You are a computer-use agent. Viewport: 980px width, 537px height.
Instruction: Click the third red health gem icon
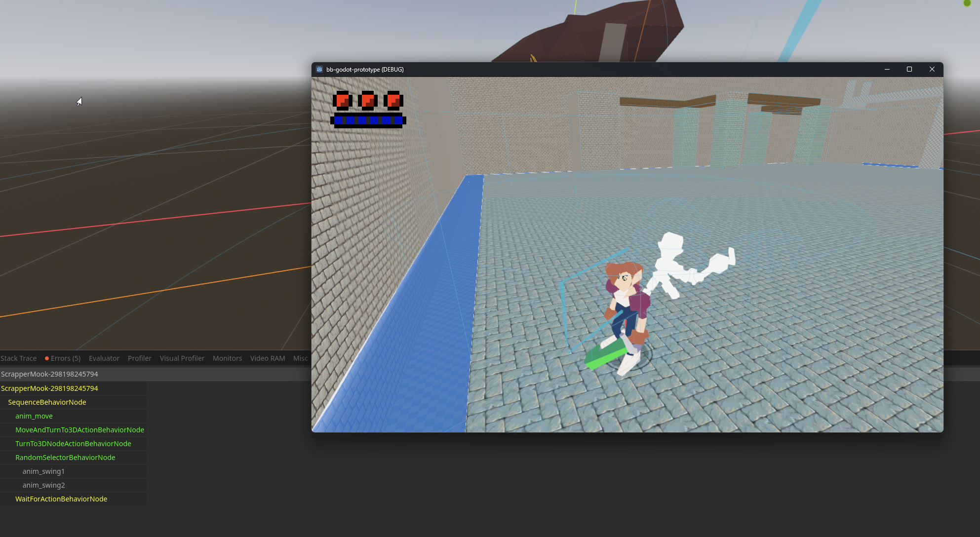pos(393,100)
